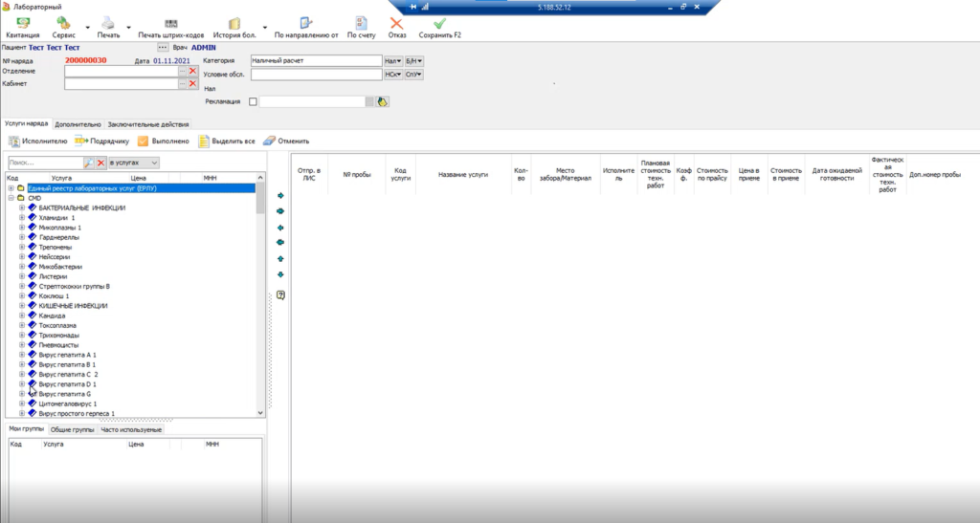Open the 'в услугах' search scope dropdown
Screen dimensions: 980x523
(x=133, y=163)
